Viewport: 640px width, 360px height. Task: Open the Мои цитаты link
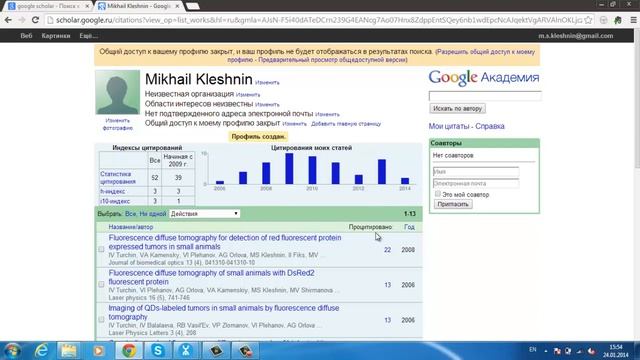pos(449,127)
